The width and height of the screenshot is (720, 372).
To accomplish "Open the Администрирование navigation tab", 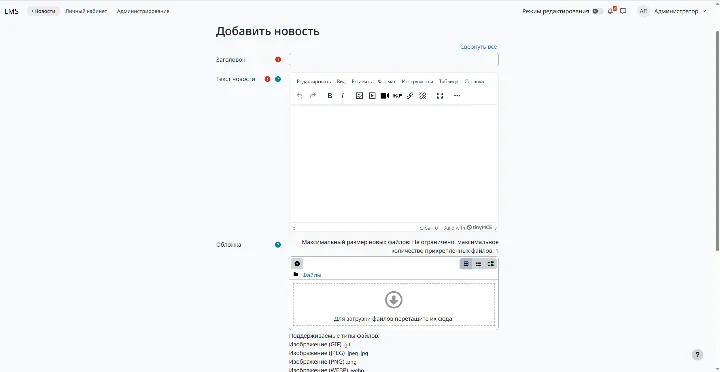I will tap(143, 11).
